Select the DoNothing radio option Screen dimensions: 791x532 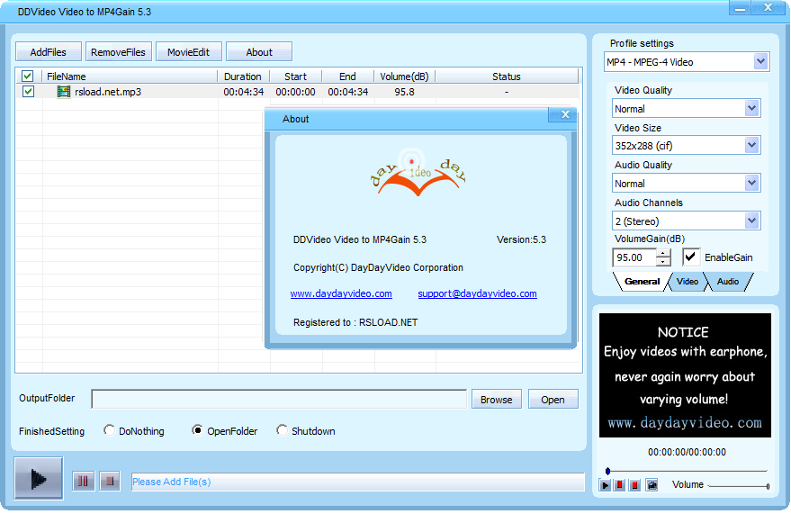tap(109, 430)
